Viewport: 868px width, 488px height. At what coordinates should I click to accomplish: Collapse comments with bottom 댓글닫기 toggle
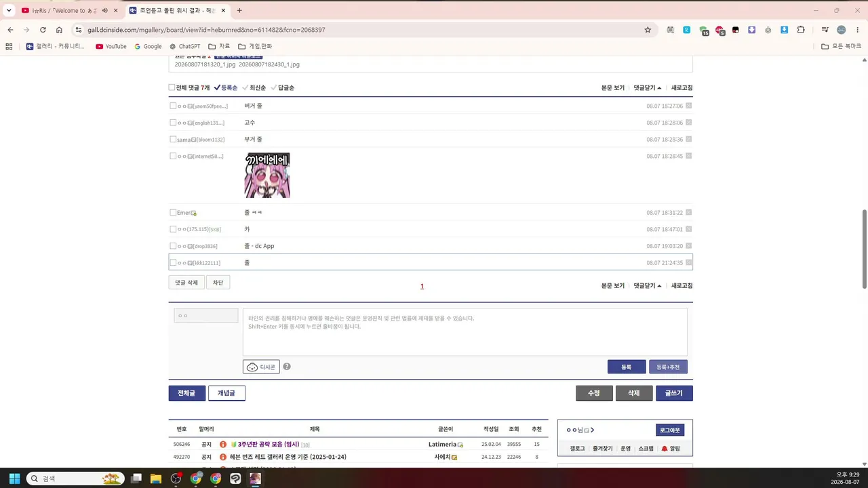tap(648, 285)
